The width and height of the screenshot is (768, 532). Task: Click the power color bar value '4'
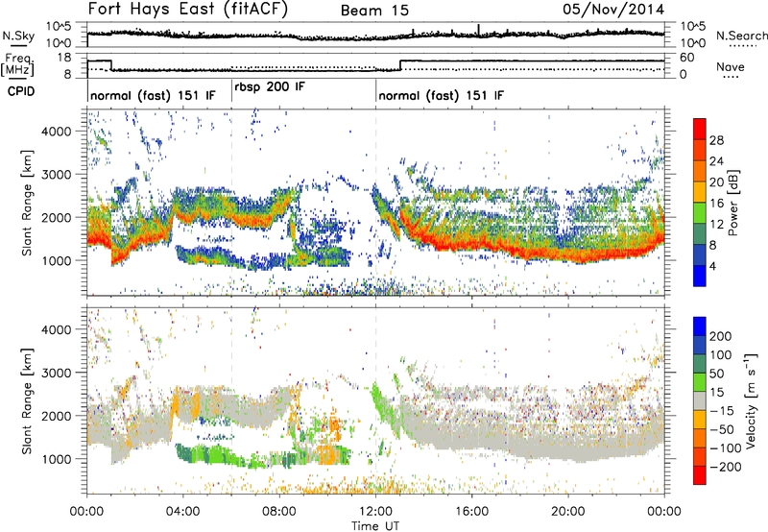point(712,266)
